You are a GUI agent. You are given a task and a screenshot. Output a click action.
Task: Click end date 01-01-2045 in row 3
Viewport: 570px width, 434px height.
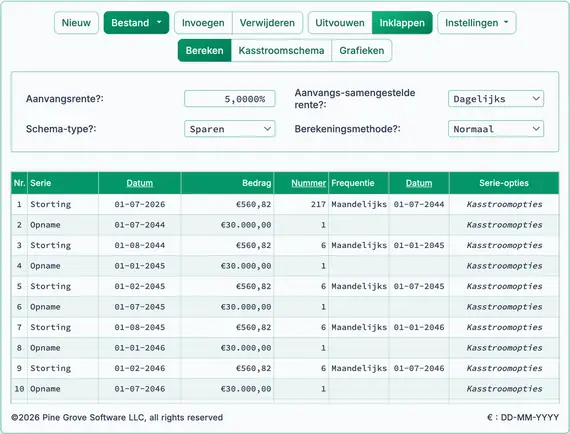pos(419,245)
